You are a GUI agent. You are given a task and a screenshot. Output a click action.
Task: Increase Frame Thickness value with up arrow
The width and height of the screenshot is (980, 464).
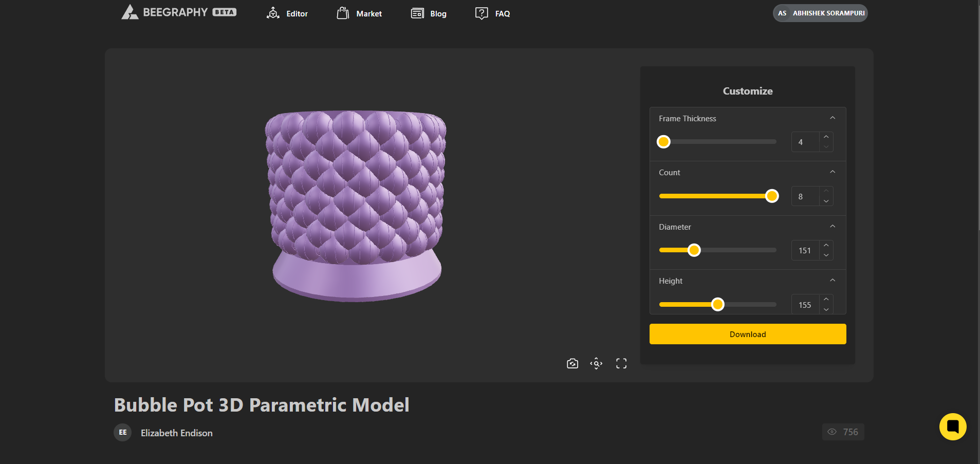click(826, 137)
